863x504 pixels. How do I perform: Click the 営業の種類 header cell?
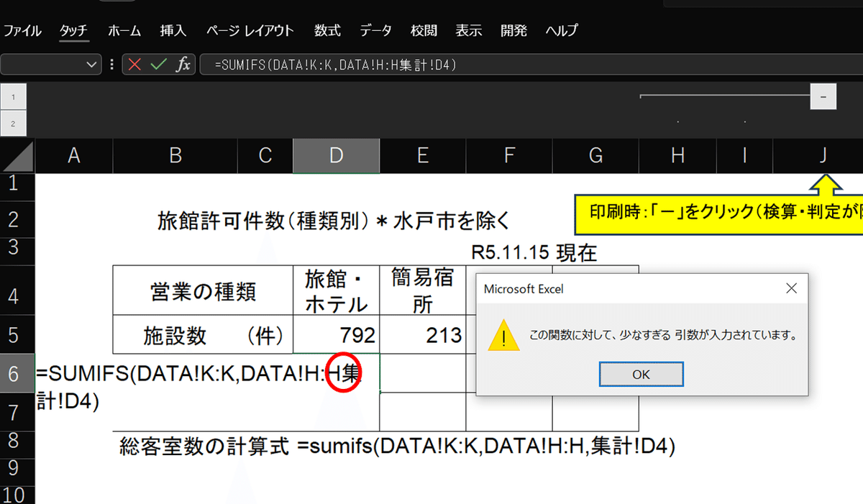pyautogui.click(x=203, y=291)
